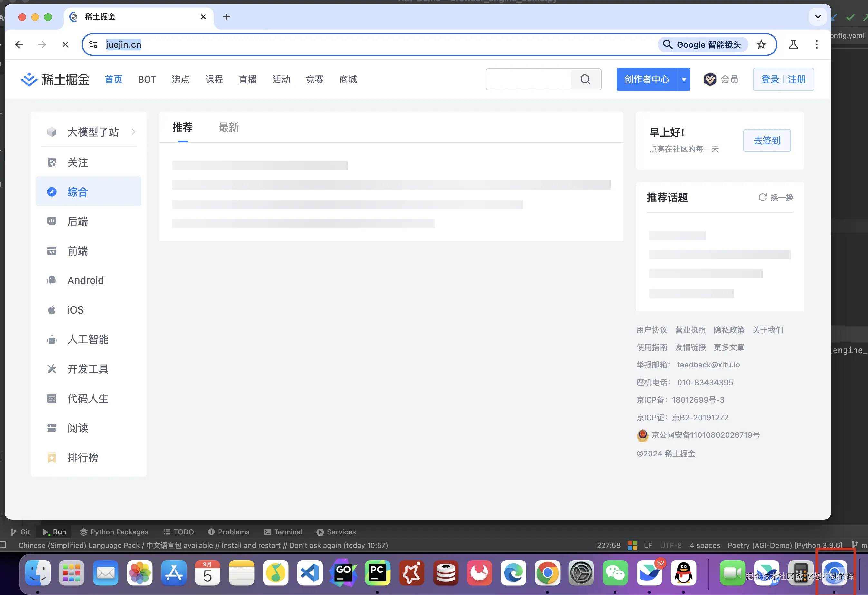
Task: Open Chrome three-dot menu
Action: click(x=816, y=45)
